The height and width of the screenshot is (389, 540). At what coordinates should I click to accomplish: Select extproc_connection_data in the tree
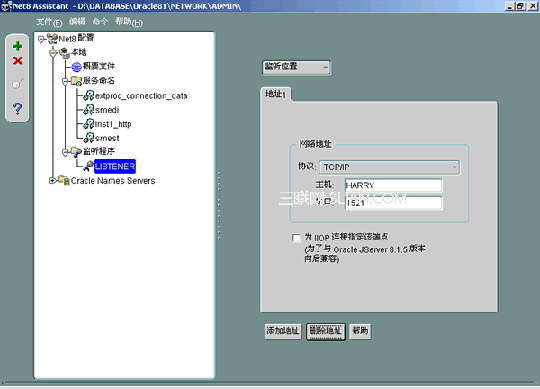(x=141, y=96)
